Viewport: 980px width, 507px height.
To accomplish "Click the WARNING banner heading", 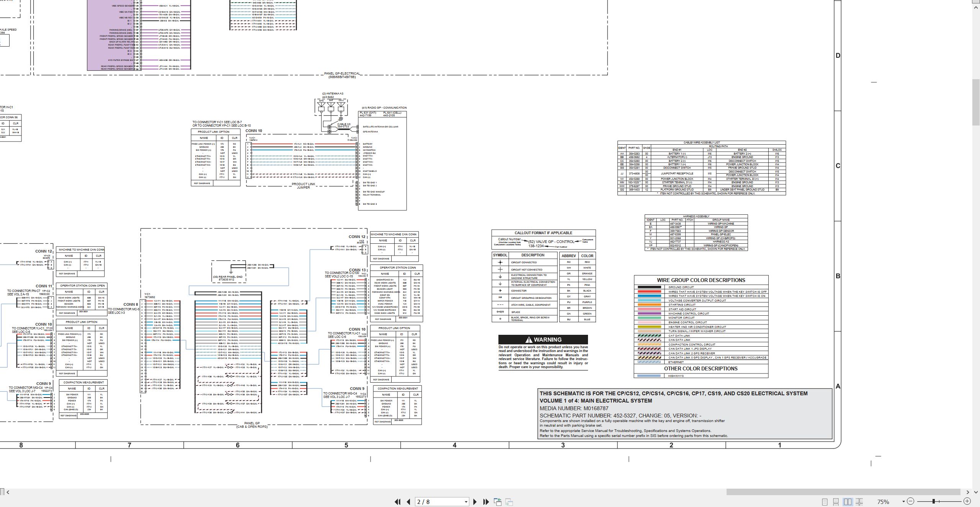I will 543,339.
